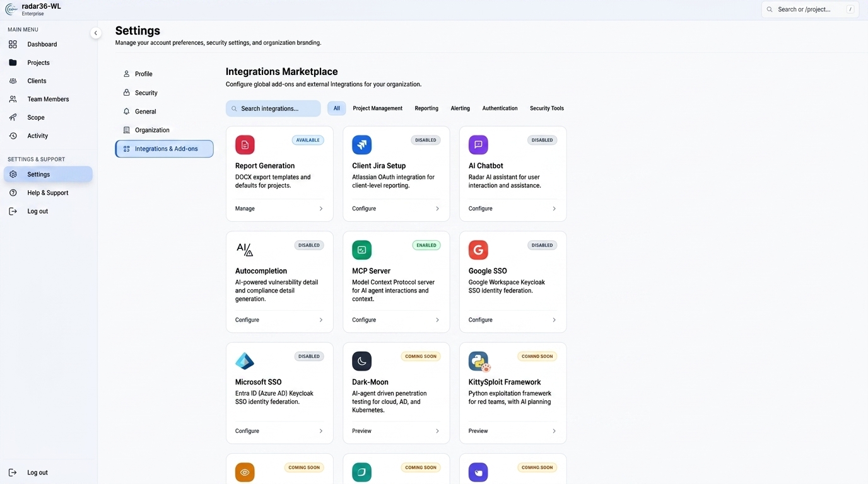Click the Log out link below Help & Support

click(x=38, y=211)
